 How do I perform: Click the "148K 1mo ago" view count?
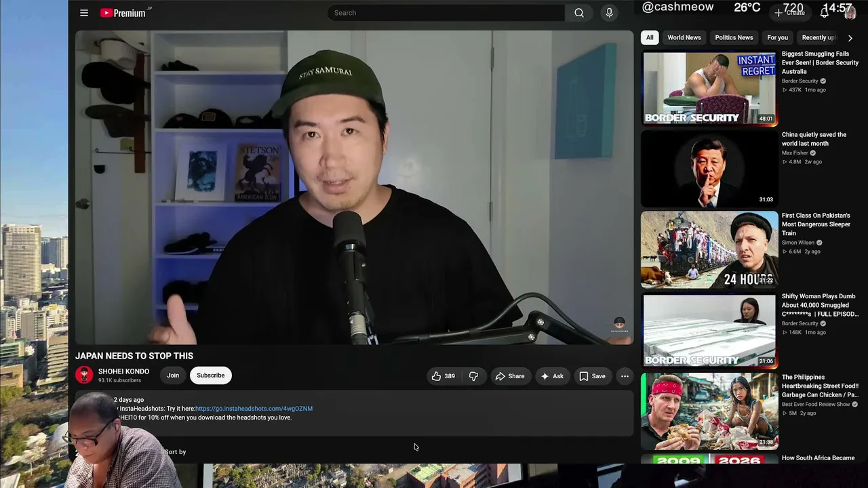(x=804, y=333)
